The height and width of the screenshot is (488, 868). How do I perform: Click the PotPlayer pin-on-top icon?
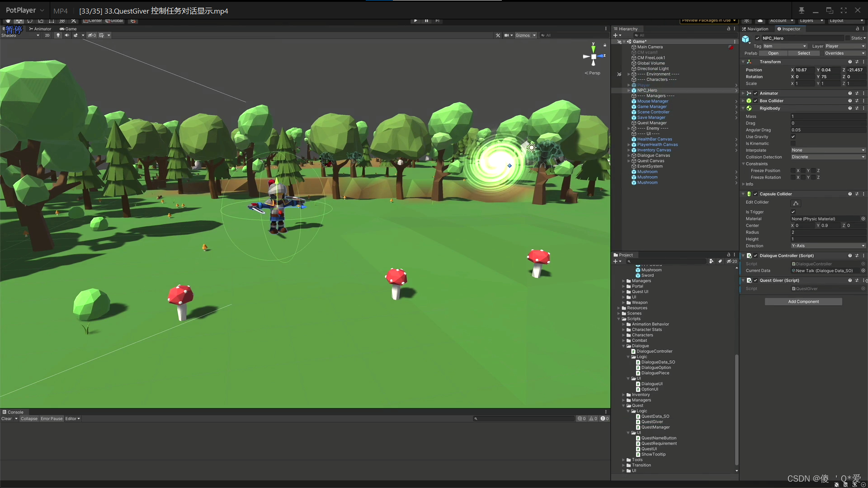(x=802, y=10)
